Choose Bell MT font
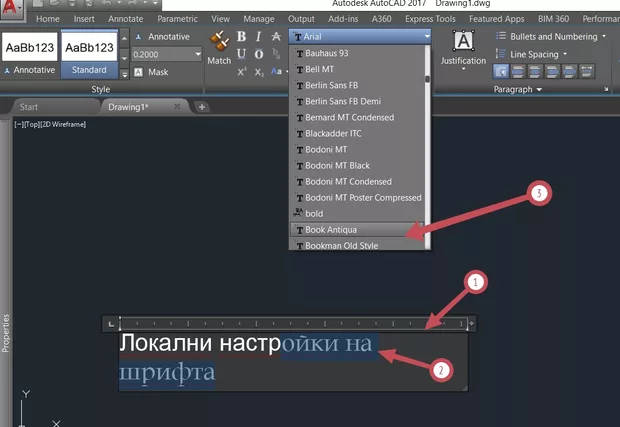This screenshot has width=620, height=427. pyautogui.click(x=357, y=69)
